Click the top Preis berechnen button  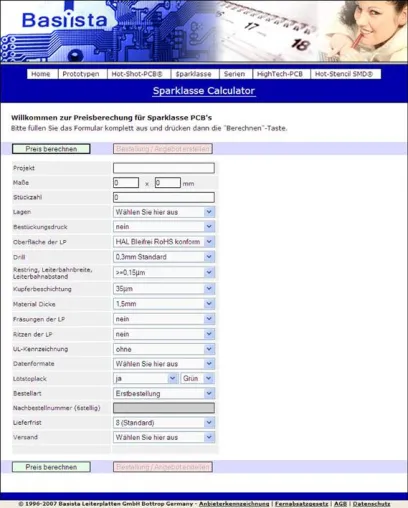coord(51,149)
